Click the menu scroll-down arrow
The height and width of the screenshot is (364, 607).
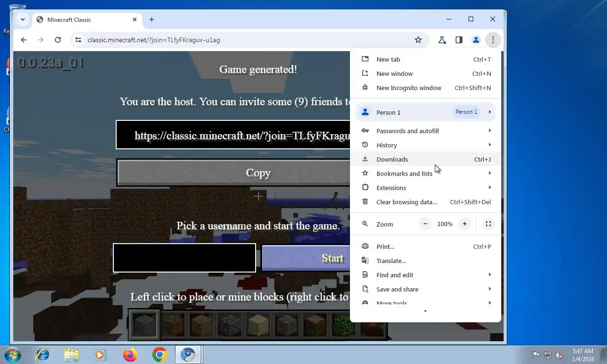point(425,311)
